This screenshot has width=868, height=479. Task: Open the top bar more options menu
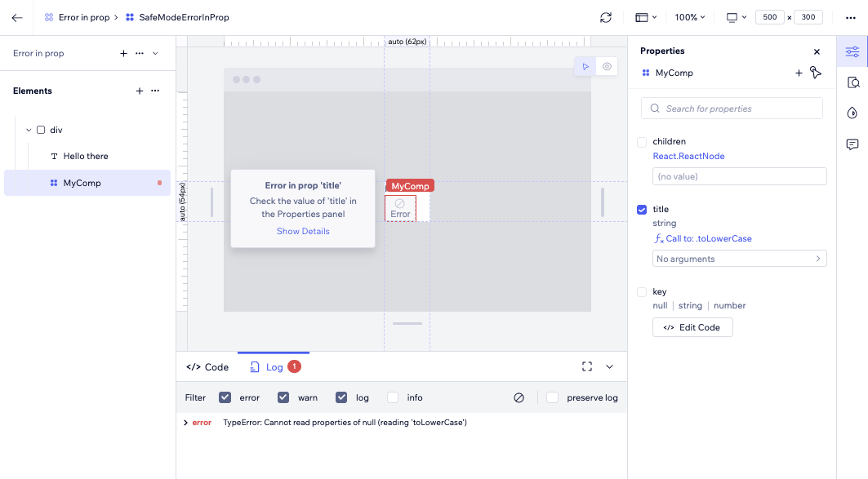[851, 18]
